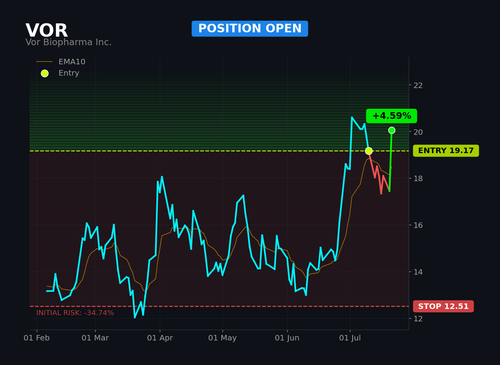This screenshot has height=365, width=500.
Task: Click the 01 Mar date axis label
Action: [x=95, y=338]
